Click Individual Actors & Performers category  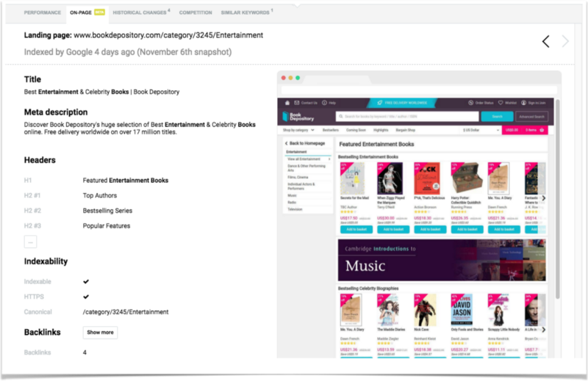(x=301, y=186)
